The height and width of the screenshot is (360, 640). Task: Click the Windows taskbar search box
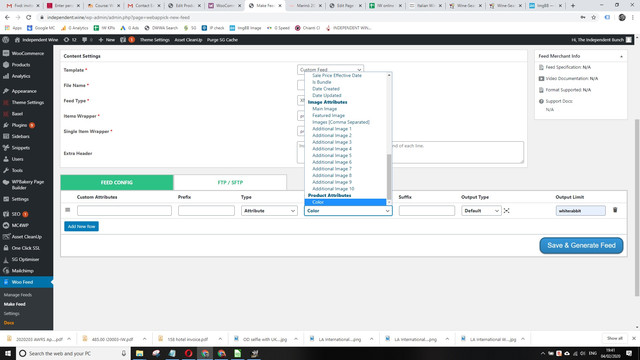point(73,353)
